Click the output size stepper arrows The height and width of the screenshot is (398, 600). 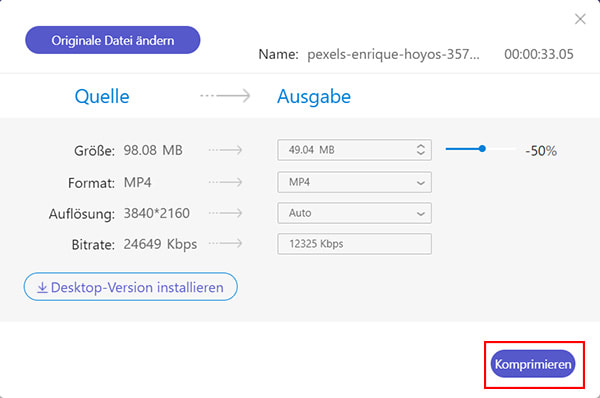[x=421, y=150]
